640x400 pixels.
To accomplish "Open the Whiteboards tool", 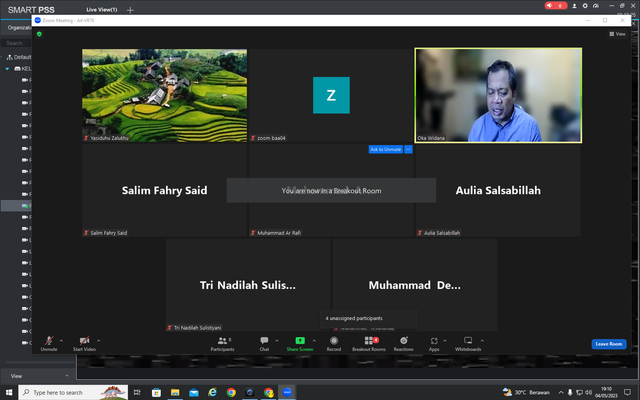I will pos(468,344).
